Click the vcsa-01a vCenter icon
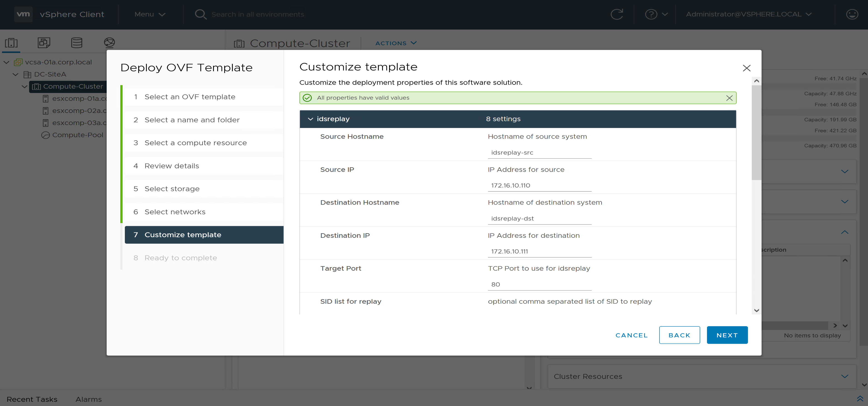The image size is (868, 406). (x=18, y=62)
